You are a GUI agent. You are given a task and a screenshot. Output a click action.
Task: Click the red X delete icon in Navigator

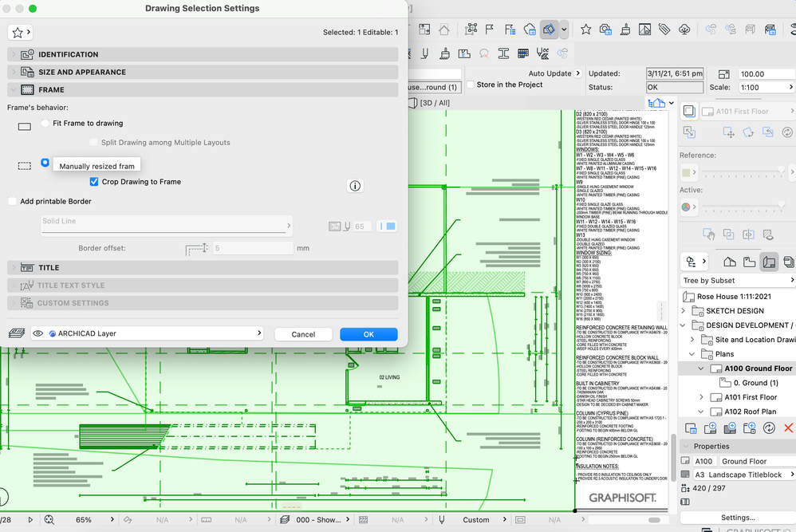pos(789,428)
